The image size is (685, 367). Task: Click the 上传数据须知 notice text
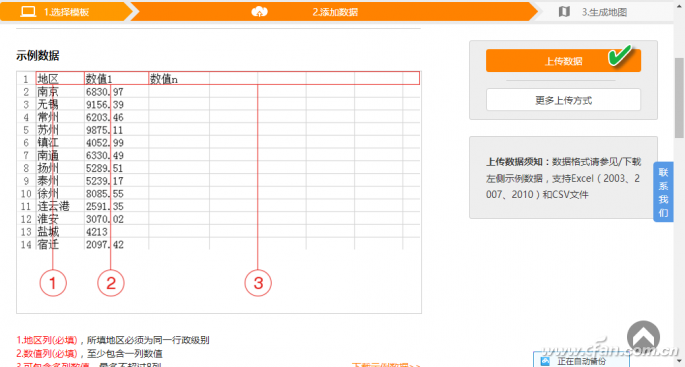pos(563,178)
